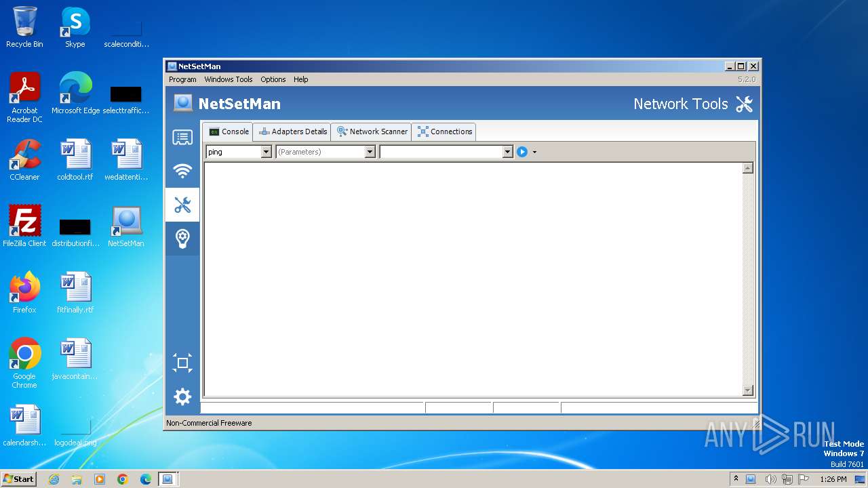Switch to the Console tab
This screenshot has height=488, width=868.
point(229,131)
